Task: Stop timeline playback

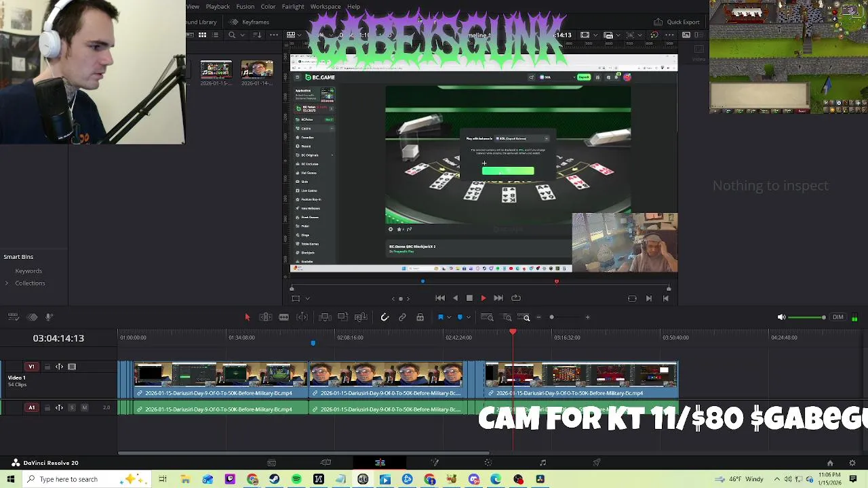Action: [x=469, y=298]
